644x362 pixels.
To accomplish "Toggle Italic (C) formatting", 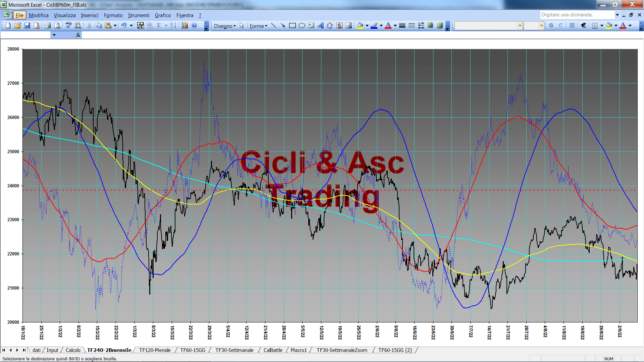I will (560, 25).
